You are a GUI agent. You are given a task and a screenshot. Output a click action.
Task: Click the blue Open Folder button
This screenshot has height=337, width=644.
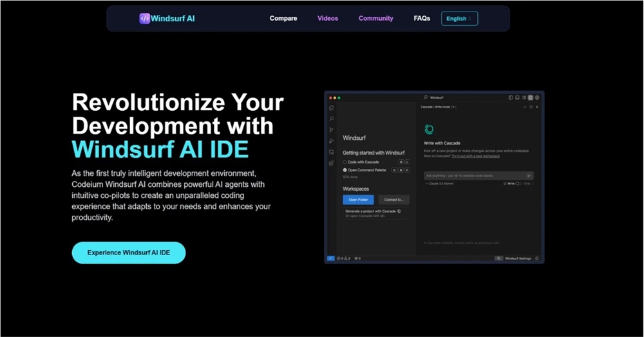(358, 200)
